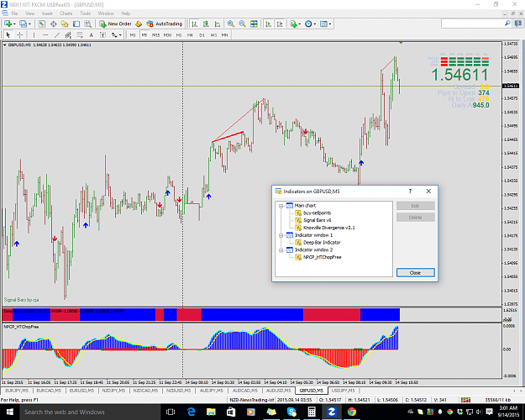This screenshot has width=525, height=420.
Task: Open the Data Window crosshair-target icon
Action: pyautogui.click(x=53, y=24)
